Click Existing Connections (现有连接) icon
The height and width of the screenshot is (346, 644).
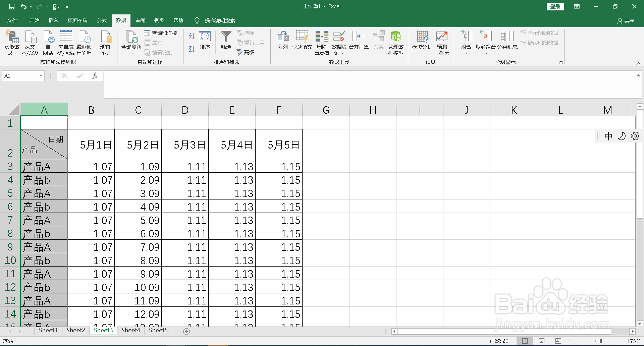tap(105, 43)
